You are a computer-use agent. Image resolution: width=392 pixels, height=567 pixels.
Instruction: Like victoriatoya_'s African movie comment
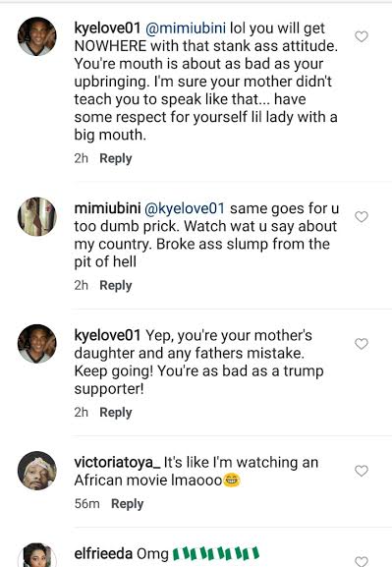[362, 471]
